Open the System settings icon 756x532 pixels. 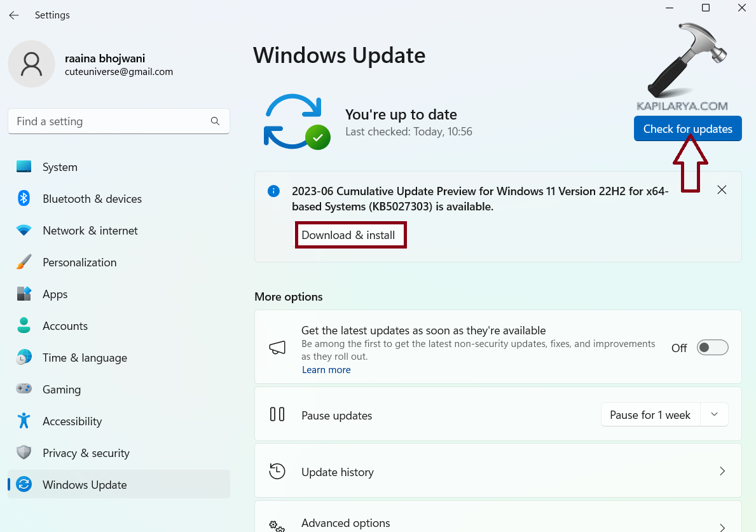click(x=24, y=167)
